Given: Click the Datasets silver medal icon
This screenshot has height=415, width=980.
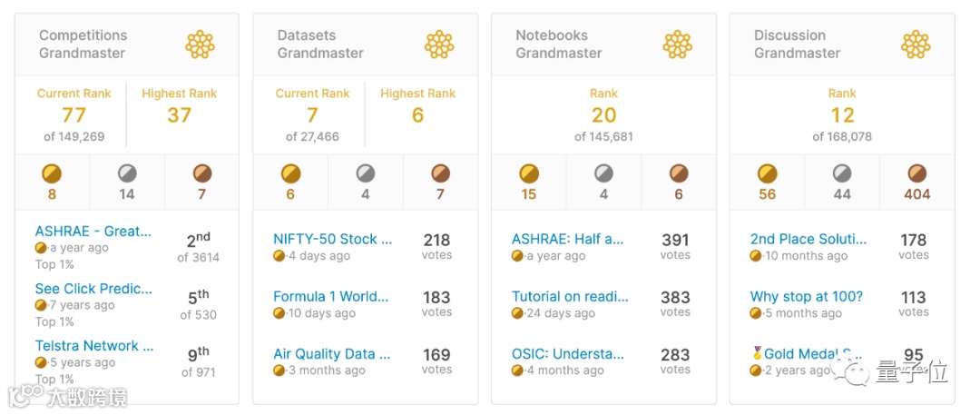Looking at the screenshot, I should tap(366, 173).
